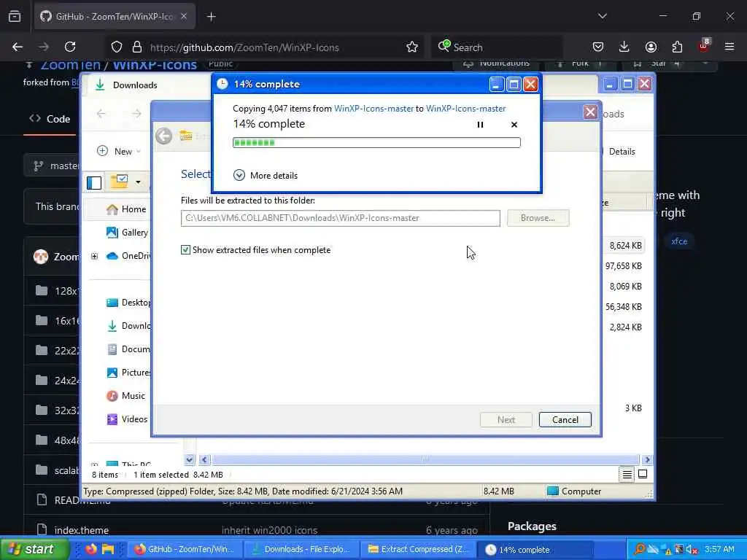
Task: Cancel the copy with the X icon
Action: point(514,125)
